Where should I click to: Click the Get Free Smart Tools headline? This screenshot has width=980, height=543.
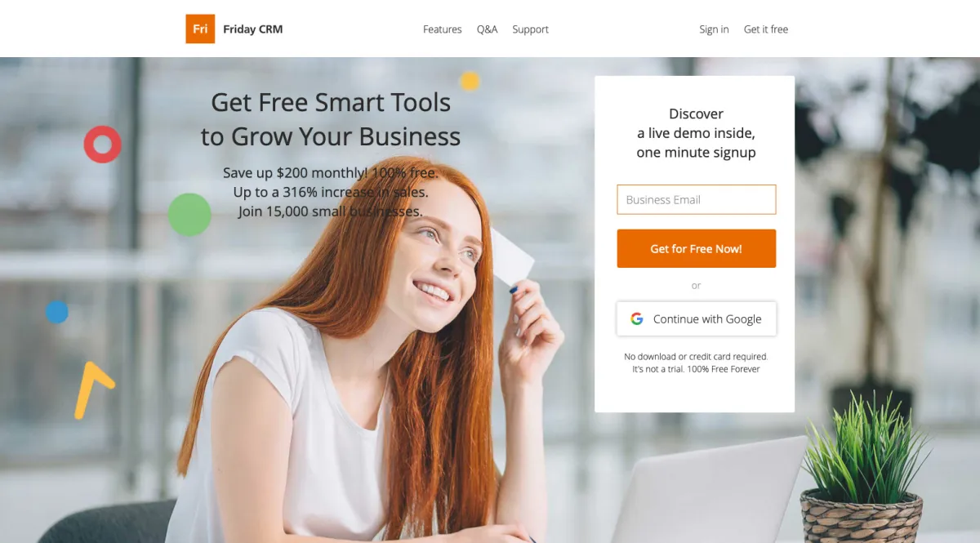(x=331, y=119)
